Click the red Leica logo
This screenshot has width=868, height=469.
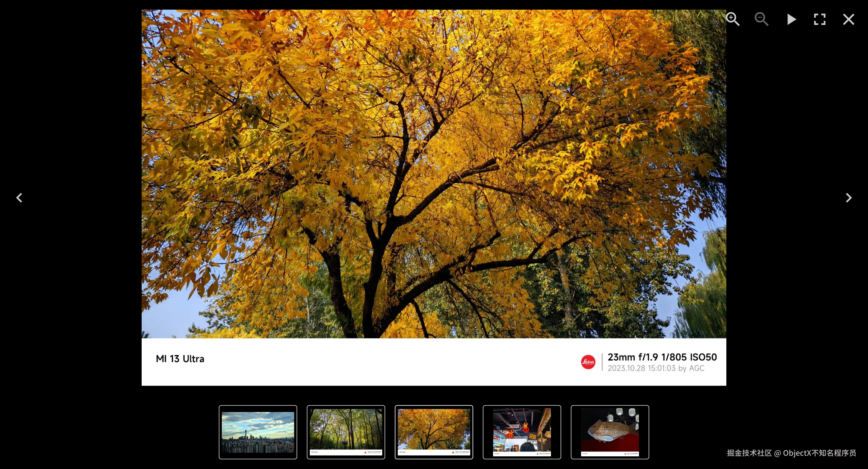588,362
